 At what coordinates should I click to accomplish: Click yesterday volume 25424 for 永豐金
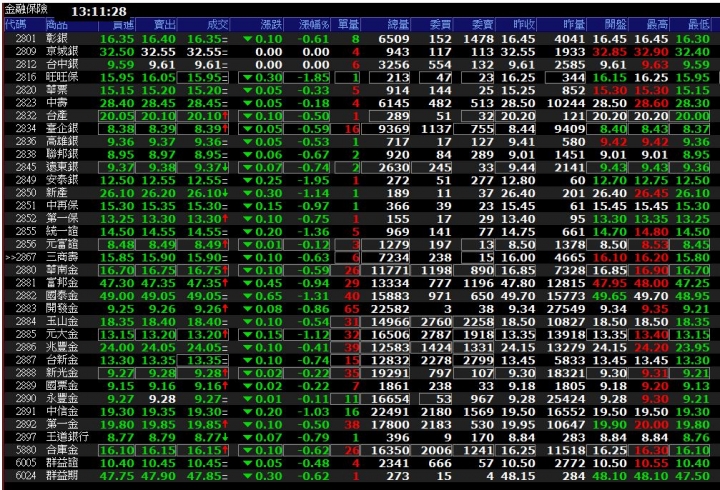[x=566, y=399]
